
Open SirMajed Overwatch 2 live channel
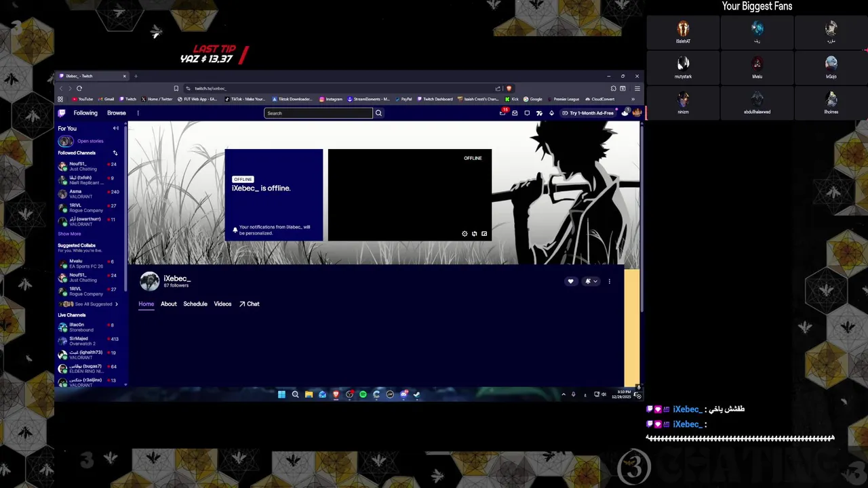[x=88, y=341]
